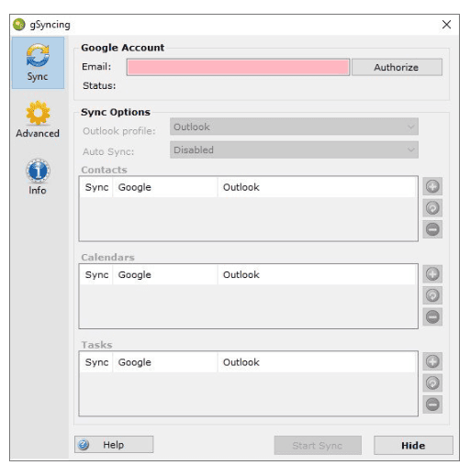Image resolution: width=470 pixels, height=476 pixels.
Task: Switch to the Advanced settings page
Action: (x=38, y=120)
